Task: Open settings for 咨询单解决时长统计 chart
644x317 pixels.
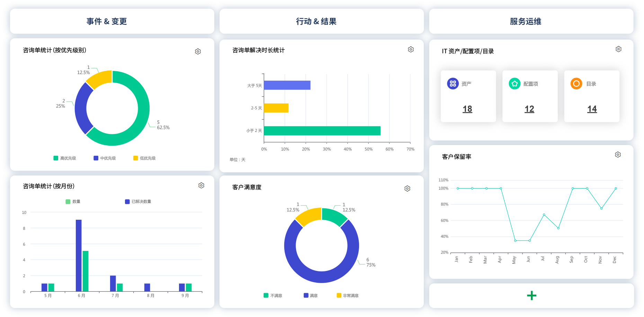Action: [411, 49]
